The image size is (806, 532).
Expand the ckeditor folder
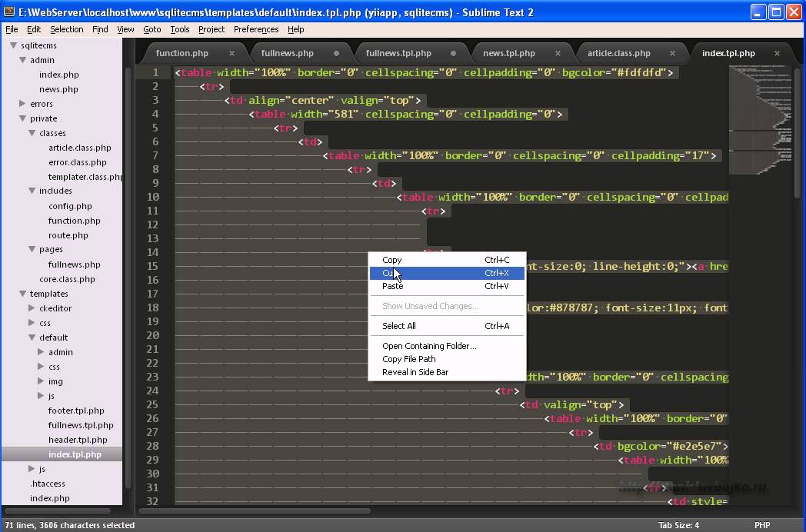point(32,308)
